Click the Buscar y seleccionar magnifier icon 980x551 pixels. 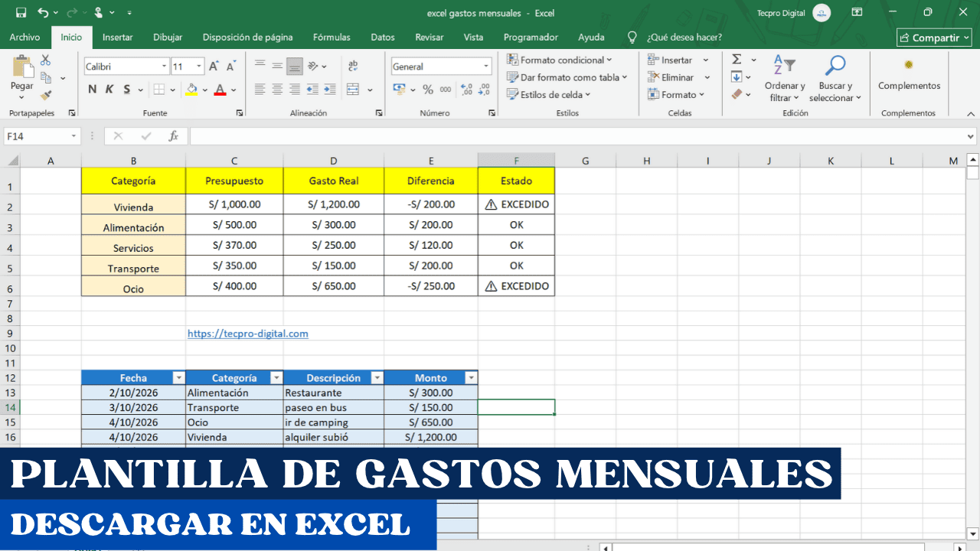pyautogui.click(x=835, y=67)
